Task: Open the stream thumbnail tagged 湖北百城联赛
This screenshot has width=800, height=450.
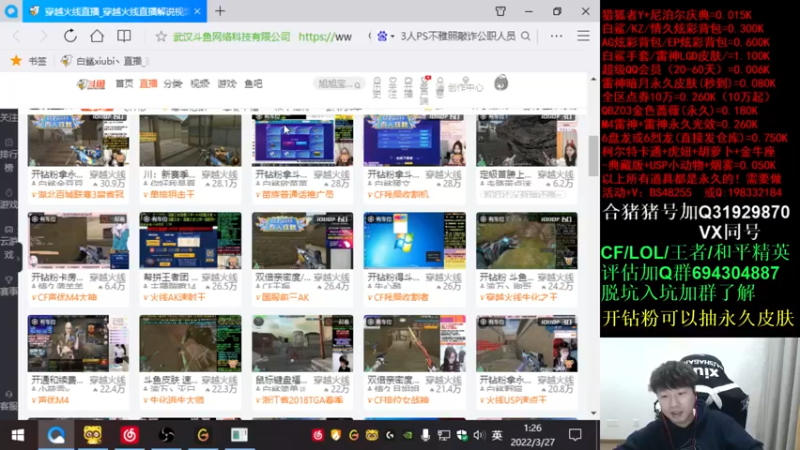Action: (x=78, y=140)
